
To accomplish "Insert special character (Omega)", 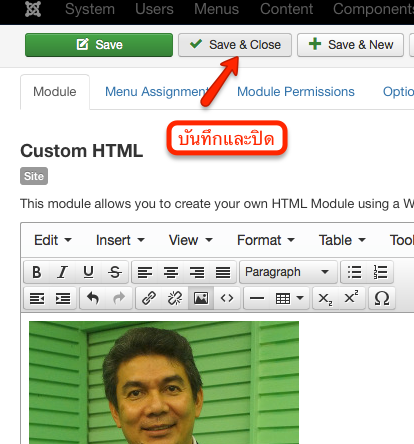I will [382, 298].
